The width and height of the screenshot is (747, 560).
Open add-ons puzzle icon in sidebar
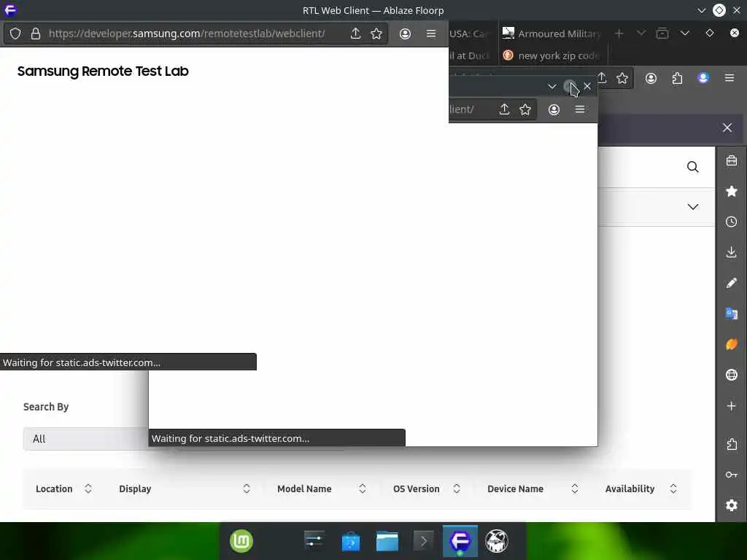point(731,444)
